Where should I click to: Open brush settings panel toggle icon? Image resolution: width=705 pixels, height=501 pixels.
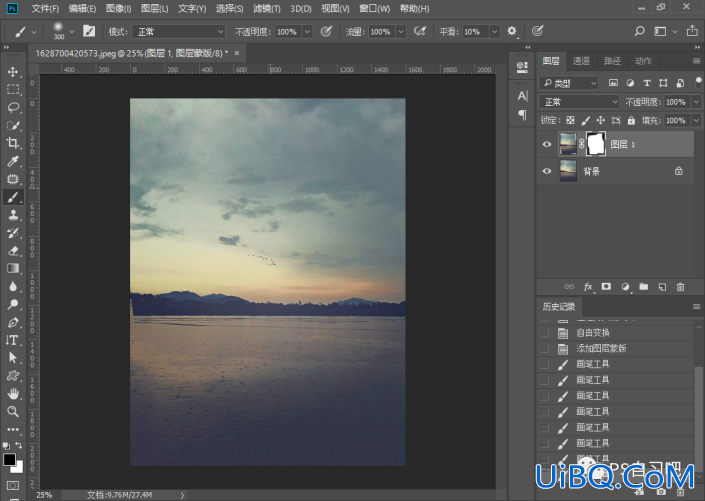pyautogui.click(x=89, y=31)
